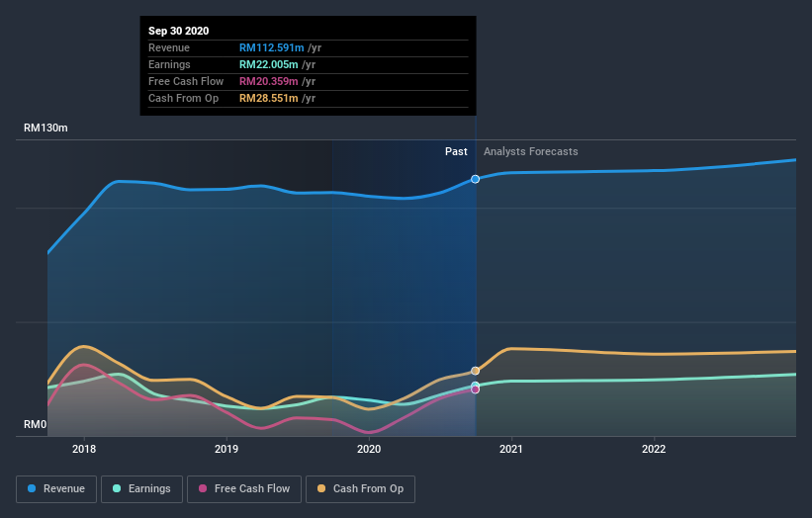Click the RM0 y-axis label

coord(36,424)
